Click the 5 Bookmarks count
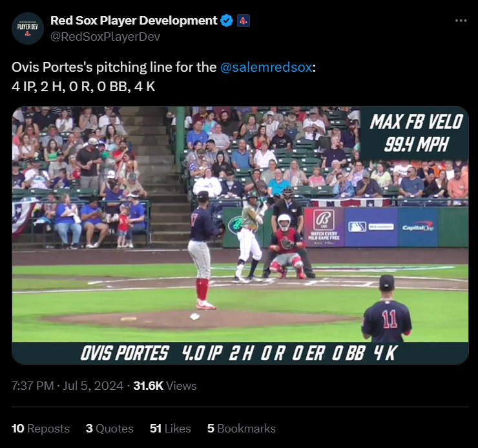Image resolution: width=478 pixels, height=448 pixels. pyautogui.click(x=241, y=429)
